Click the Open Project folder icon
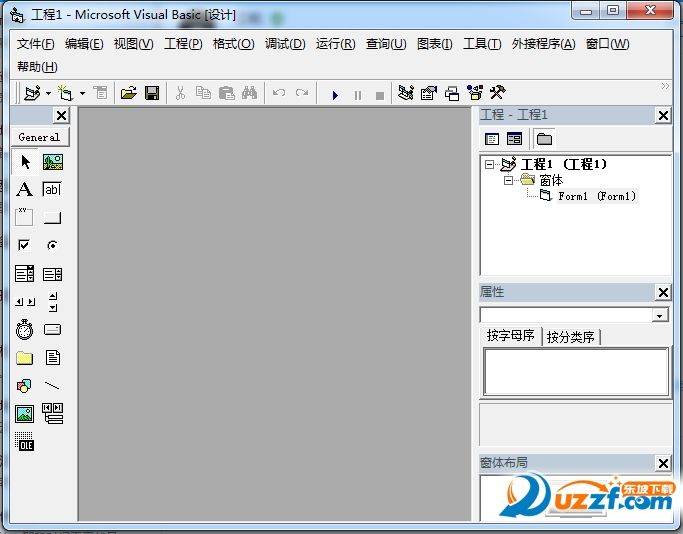This screenshot has width=683, height=534. coord(128,93)
